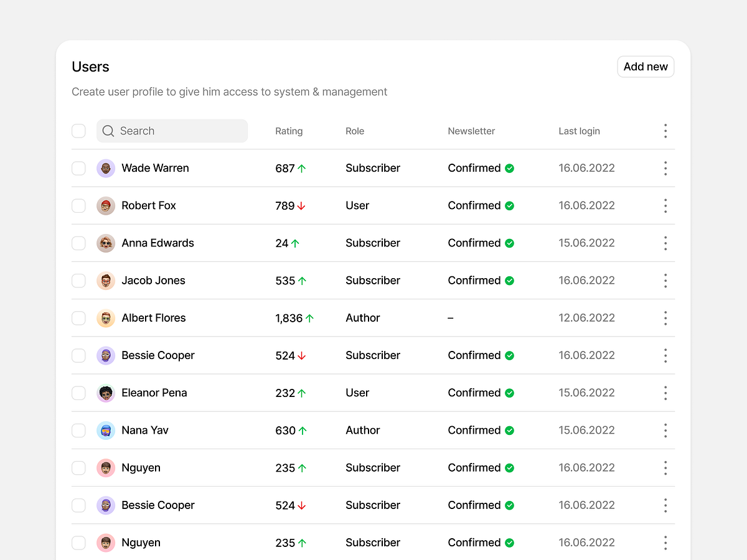Open Wade Warren's three-dot options menu

click(x=665, y=168)
